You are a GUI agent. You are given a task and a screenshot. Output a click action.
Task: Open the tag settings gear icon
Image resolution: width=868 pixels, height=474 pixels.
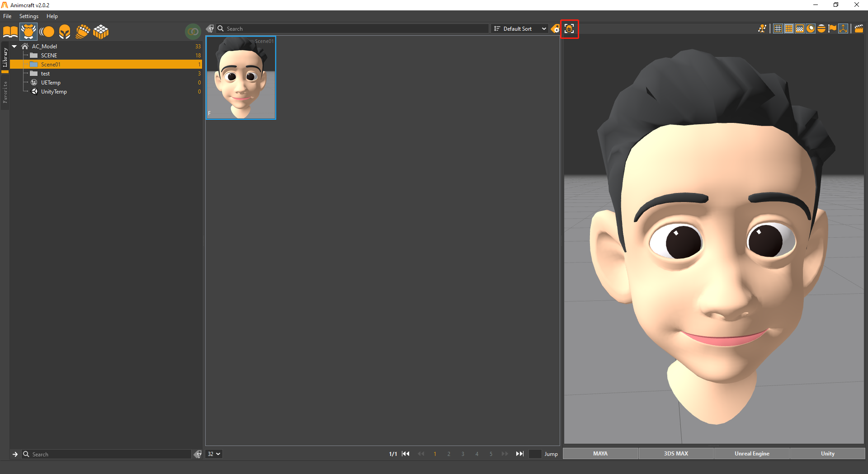coord(555,29)
